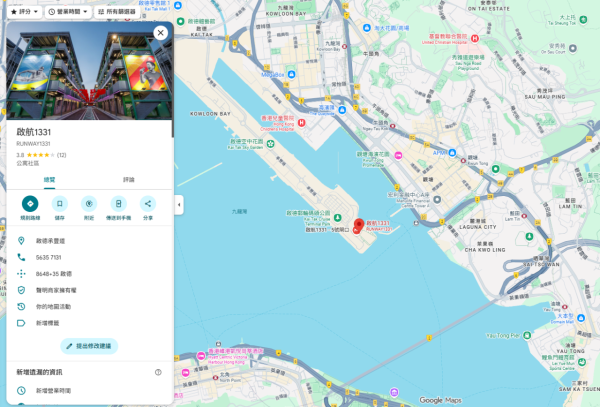Click Suggest an edit (提出修改建議) button

(89, 346)
